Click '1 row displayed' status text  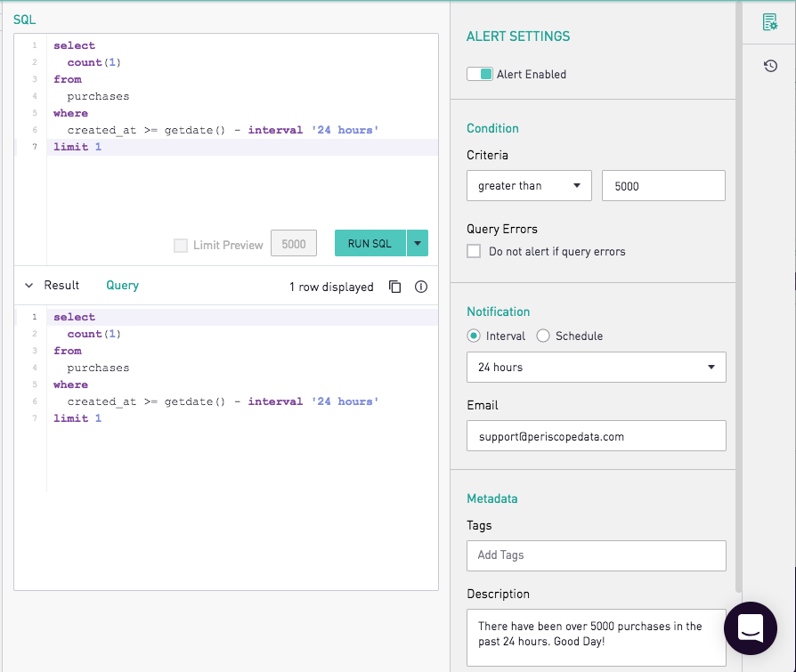pos(331,287)
